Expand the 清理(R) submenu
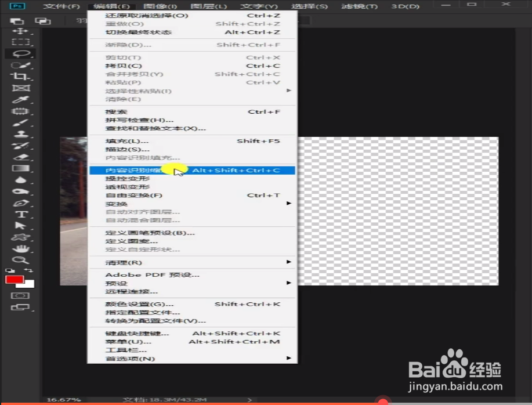 [x=193, y=262]
